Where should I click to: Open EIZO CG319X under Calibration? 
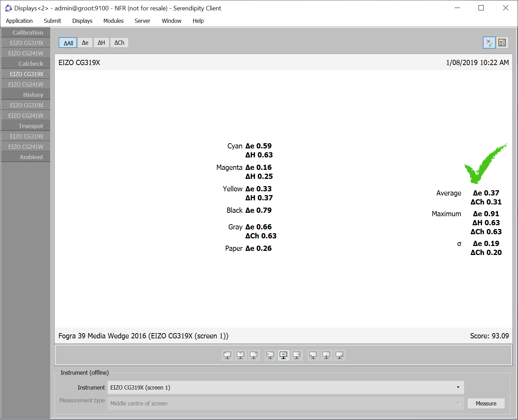click(x=26, y=43)
